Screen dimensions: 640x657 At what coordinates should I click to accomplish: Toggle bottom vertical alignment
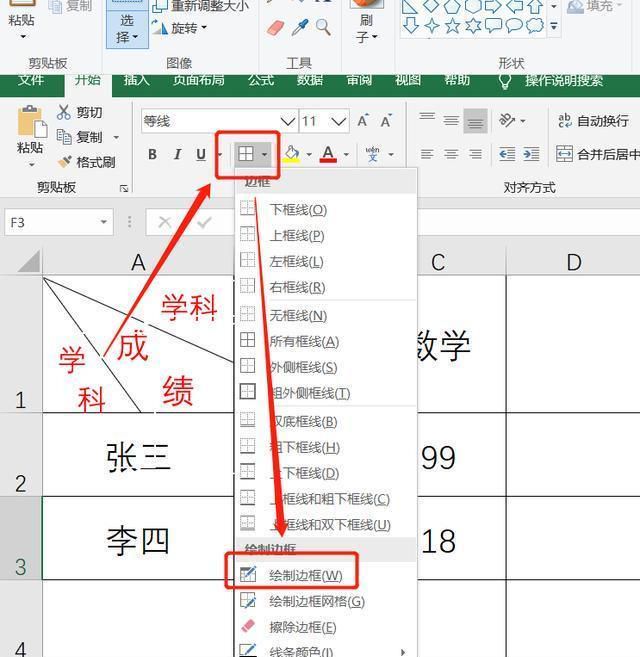(475, 121)
